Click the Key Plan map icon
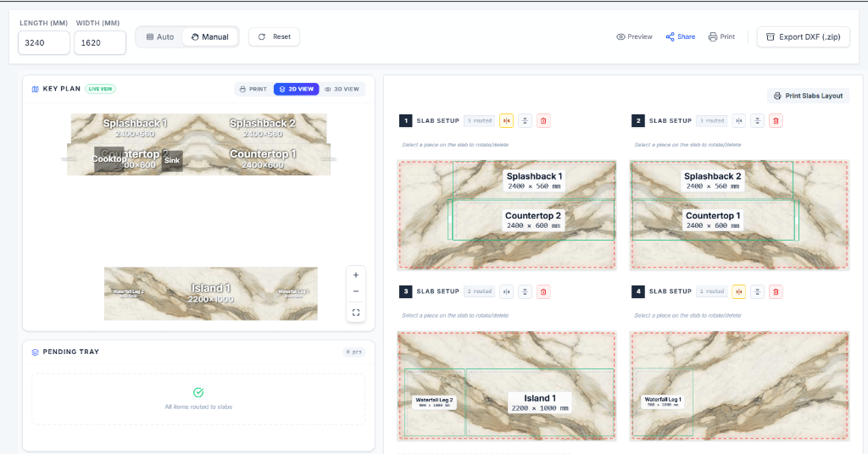The width and height of the screenshot is (868, 454). [36, 89]
